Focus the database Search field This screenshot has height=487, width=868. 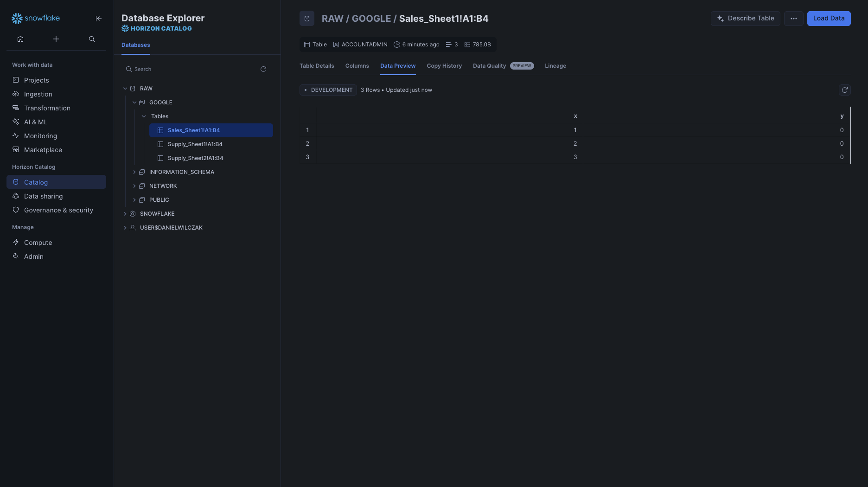[190, 69]
